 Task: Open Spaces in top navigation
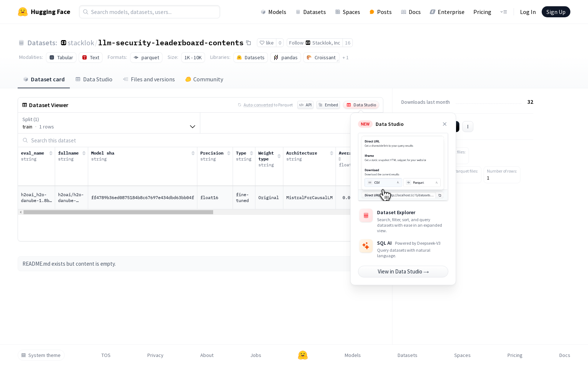[x=348, y=12]
